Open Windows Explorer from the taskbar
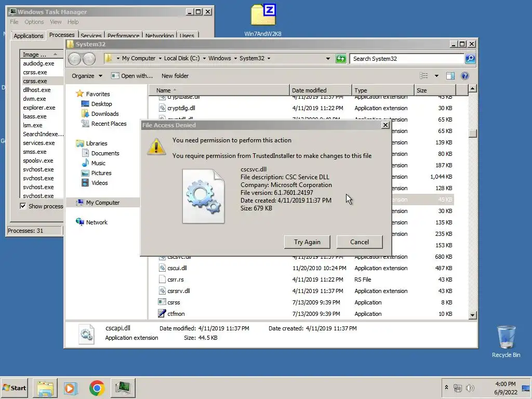The width and height of the screenshot is (532, 399). point(45,388)
